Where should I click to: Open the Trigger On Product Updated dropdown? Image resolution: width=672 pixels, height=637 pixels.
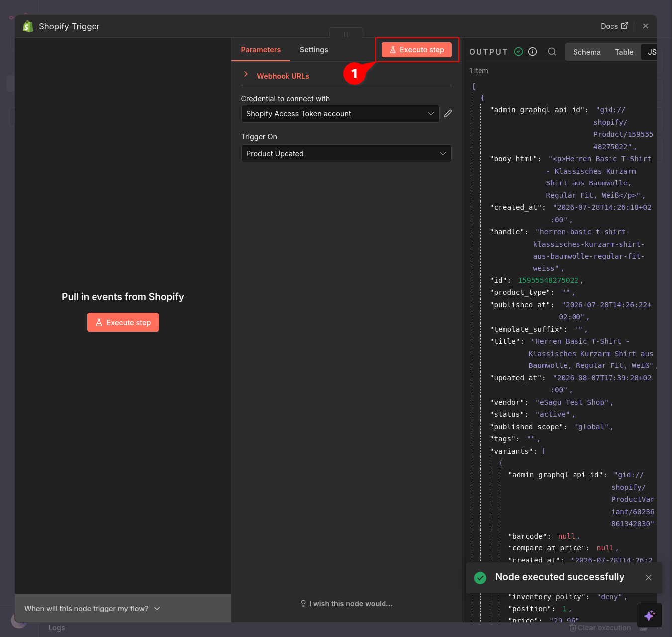[346, 154]
